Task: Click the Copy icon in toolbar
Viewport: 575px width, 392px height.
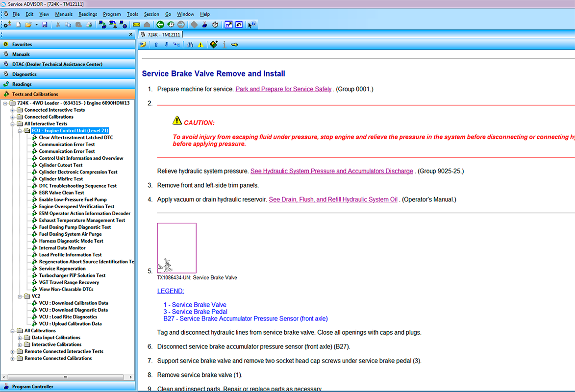Action: tap(68, 24)
